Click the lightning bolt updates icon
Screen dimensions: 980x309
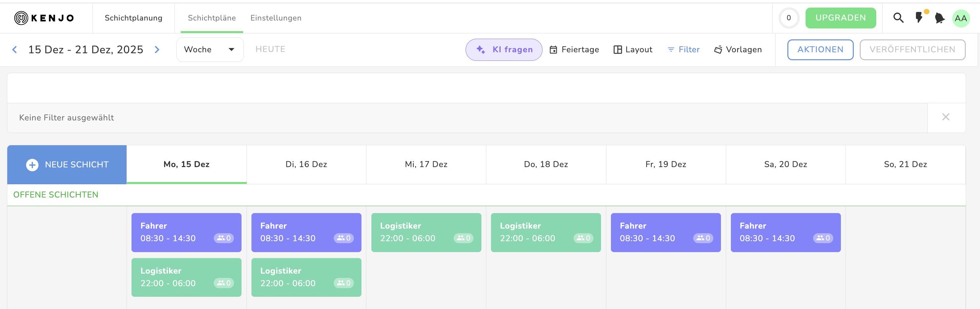coord(919,18)
